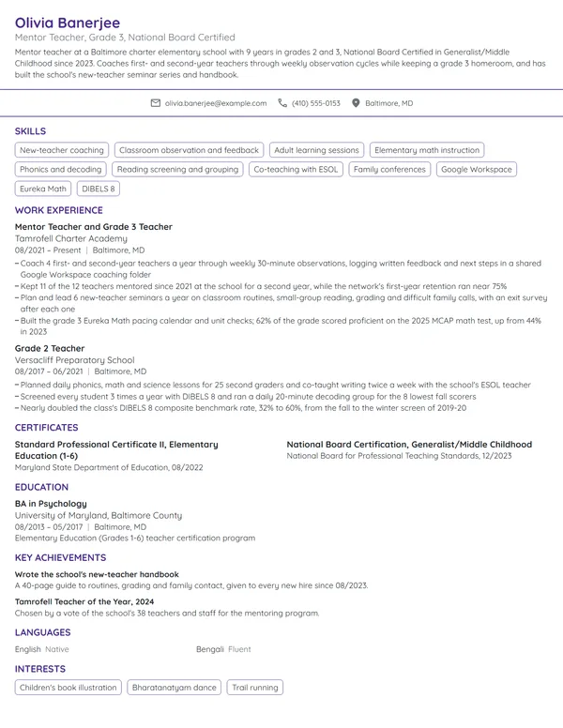Screen dimensions: 563x728
Task: Select the bullet starting "Nearly doubled the class's DIBELS"
Action: tap(240, 408)
